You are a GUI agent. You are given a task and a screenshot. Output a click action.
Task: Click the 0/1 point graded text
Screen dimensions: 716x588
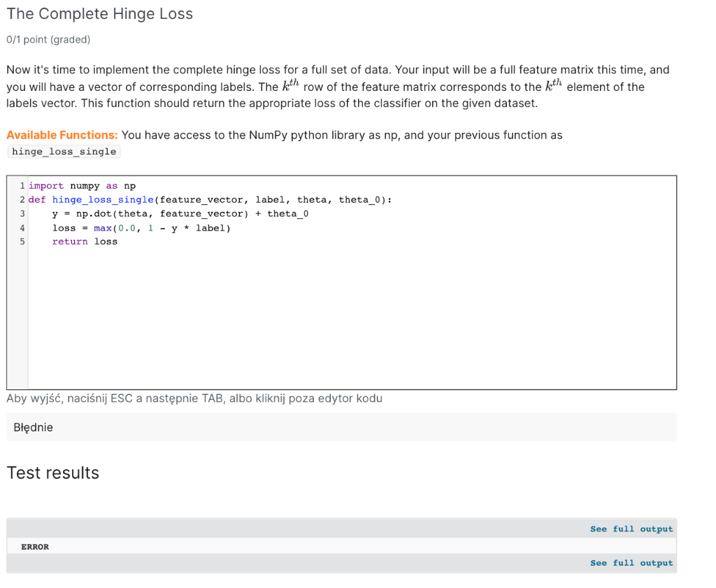point(48,39)
